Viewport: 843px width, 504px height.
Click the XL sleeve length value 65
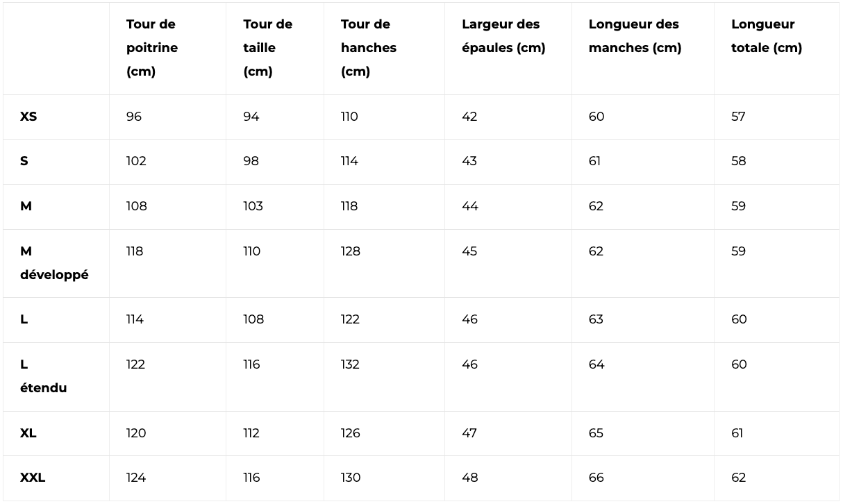[x=596, y=433]
